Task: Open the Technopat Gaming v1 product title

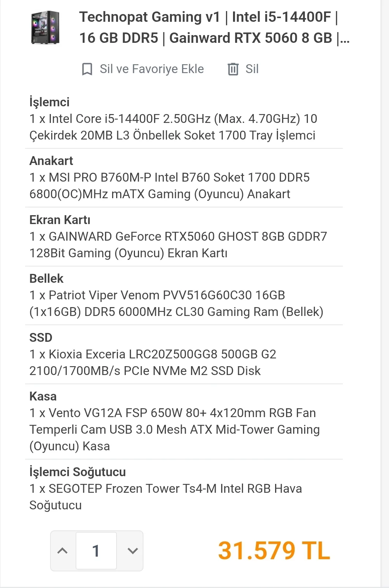Action: [x=214, y=28]
